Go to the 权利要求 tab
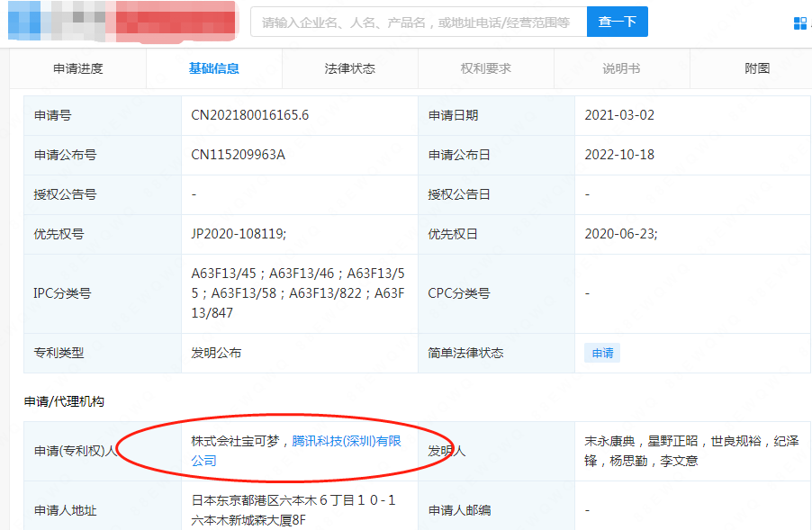This screenshot has width=812, height=530. (485, 68)
